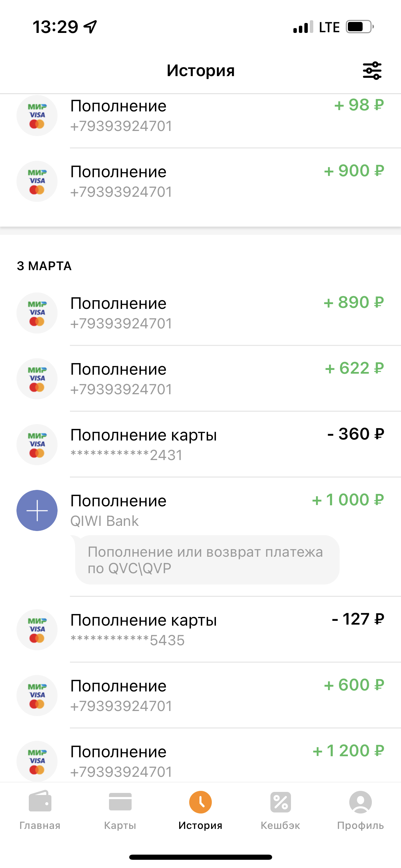The image size is (401, 868).
Task: Tap the orange clock История icon
Action: point(200,802)
